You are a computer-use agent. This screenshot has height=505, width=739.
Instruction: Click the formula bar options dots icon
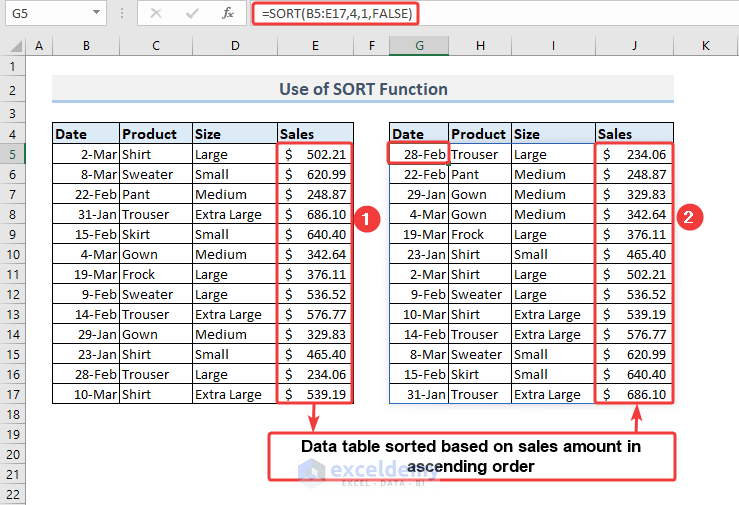tap(121, 13)
